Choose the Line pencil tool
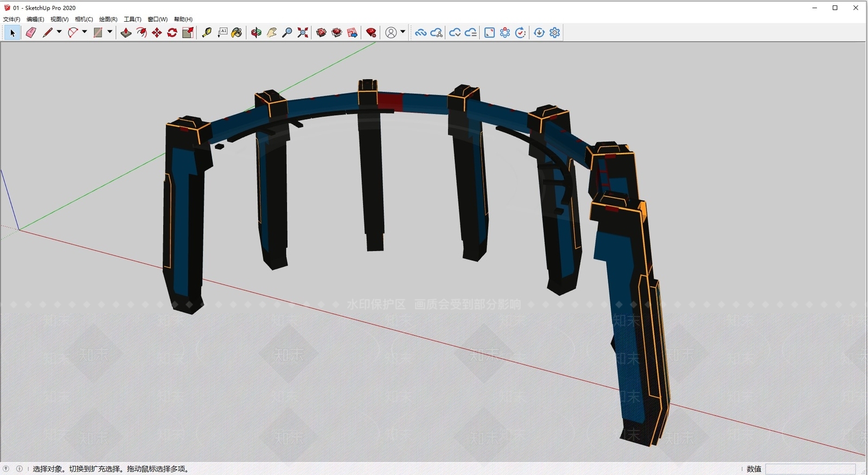 pos(48,33)
